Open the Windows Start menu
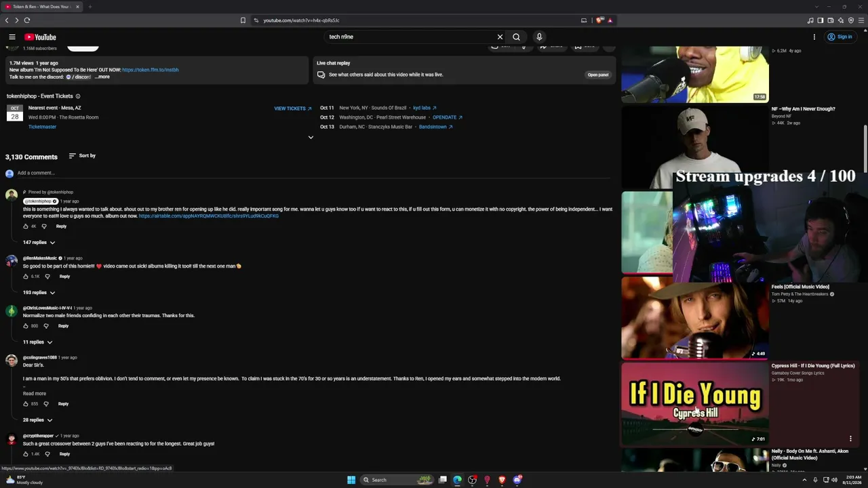The image size is (868, 488). 351,480
